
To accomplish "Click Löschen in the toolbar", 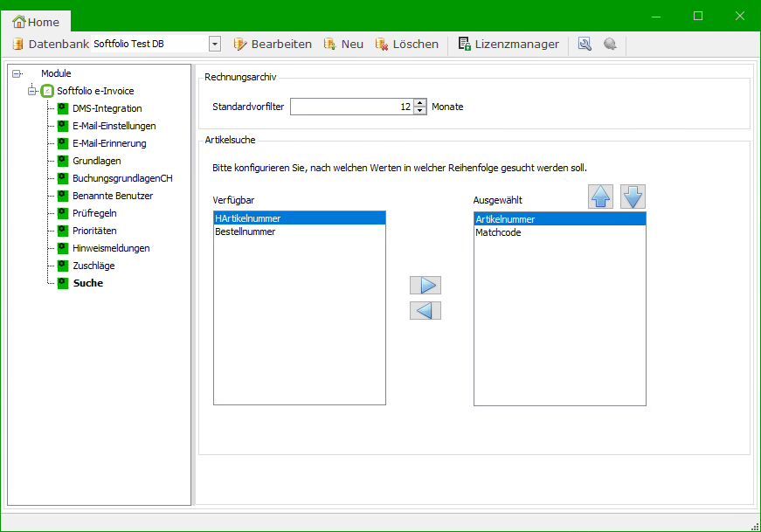I will tap(407, 44).
